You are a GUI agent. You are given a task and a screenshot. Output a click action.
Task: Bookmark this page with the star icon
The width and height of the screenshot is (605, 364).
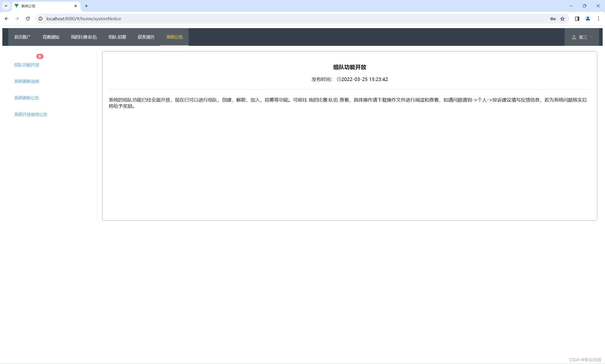pyautogui.click(x=562, y=19)
